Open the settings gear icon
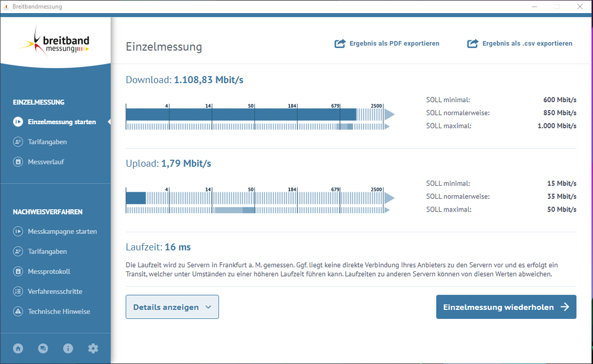The image size is (593, 364). [x=93, y=348]
